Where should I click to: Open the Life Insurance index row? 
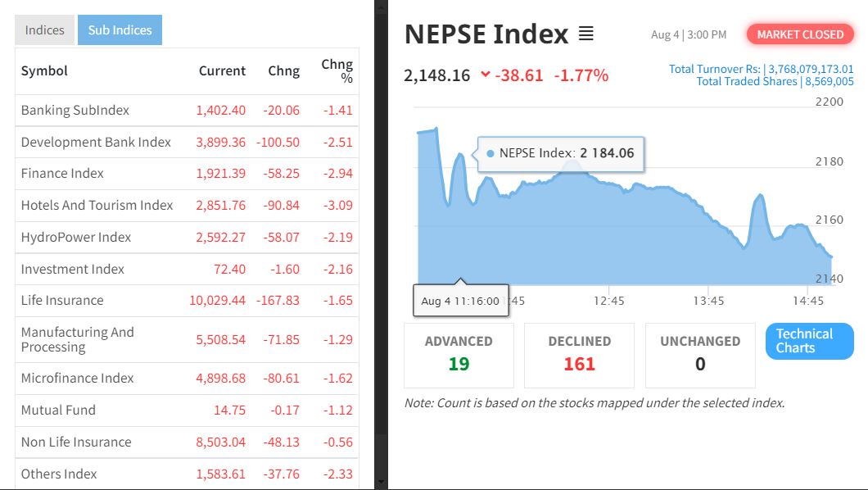[62, 300]
